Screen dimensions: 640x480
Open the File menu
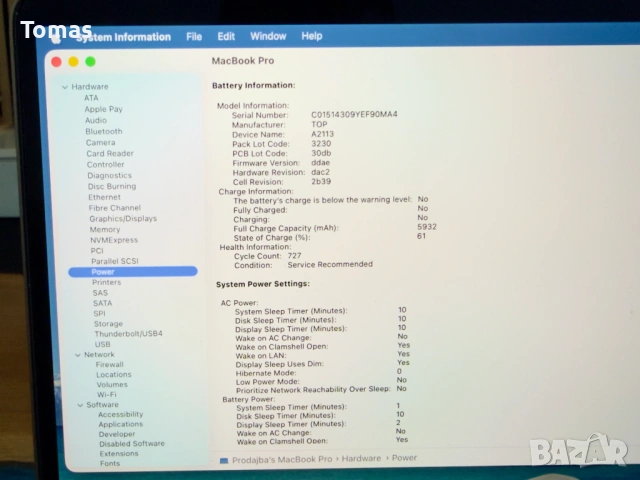coord(194,37)
